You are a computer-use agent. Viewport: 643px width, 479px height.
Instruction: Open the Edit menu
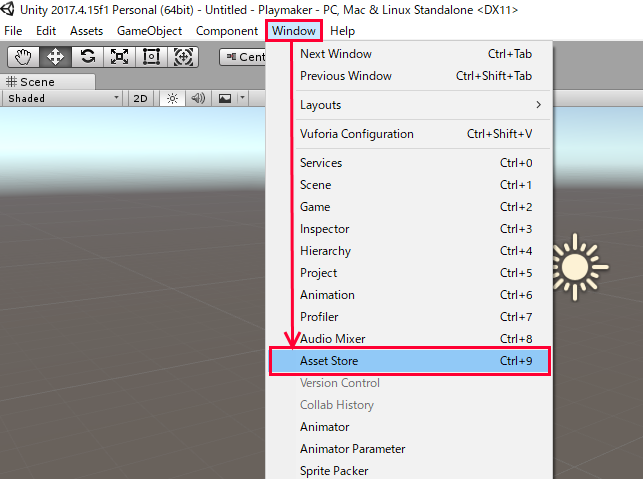tap(46, 31)
